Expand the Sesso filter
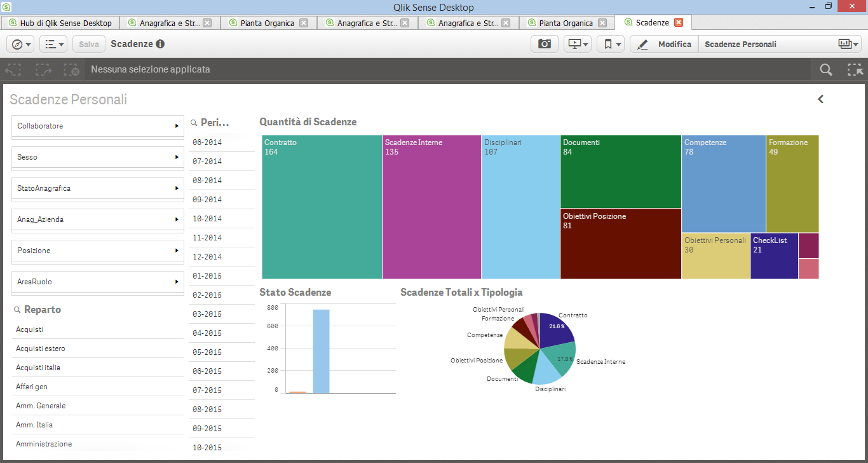This screenshot has height=463, width=868. (x=98, y=157)
